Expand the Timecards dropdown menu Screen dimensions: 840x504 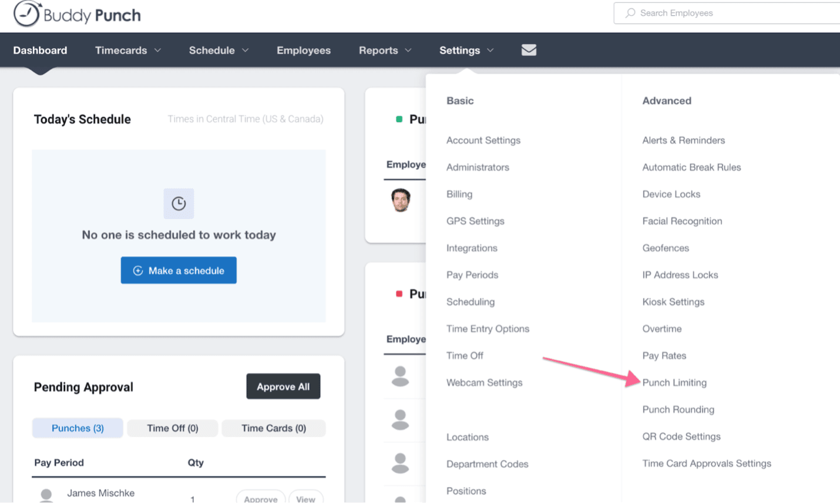127,51
